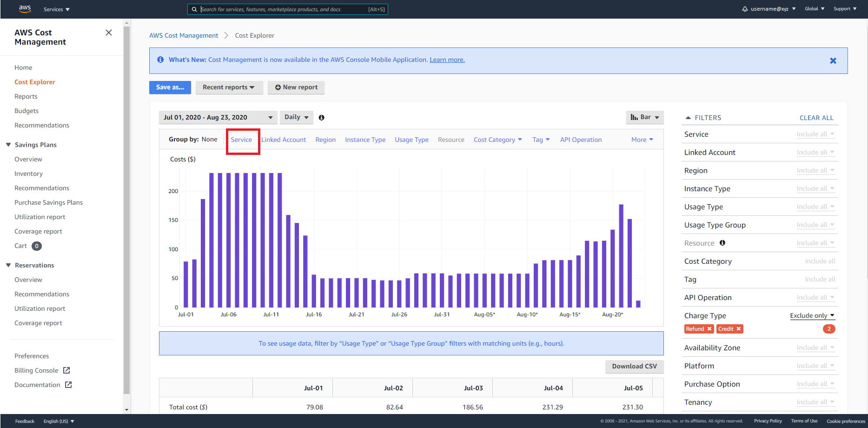This screenshot has width=868, height=428.
Task: Group by Service
Action: [x=241, y=140]
